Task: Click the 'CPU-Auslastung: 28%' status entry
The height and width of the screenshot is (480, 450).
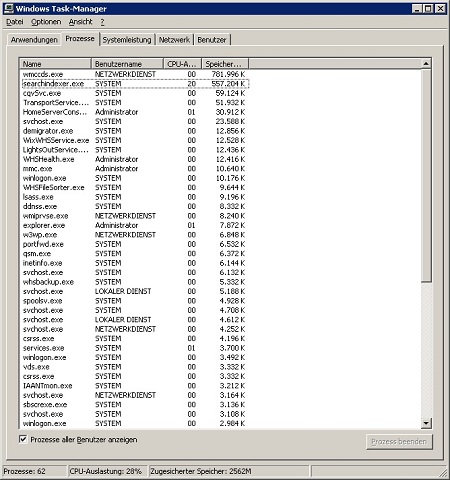Action: tap(107, 471)
